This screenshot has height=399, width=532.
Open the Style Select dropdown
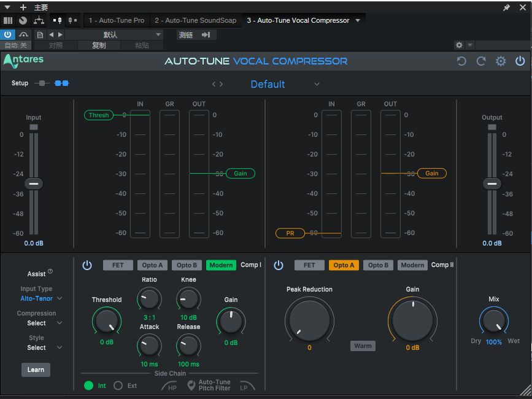click(44, 347)
